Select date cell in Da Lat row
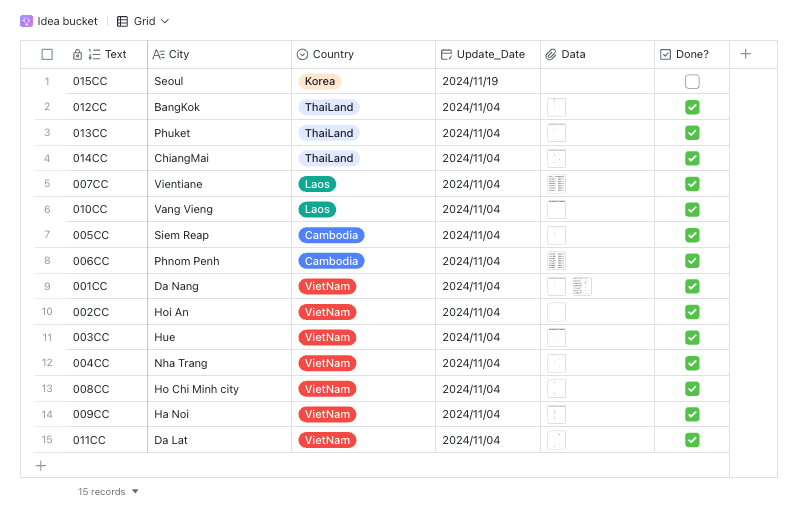The height and width of the screenshot is (515, 811). [488, 440]
